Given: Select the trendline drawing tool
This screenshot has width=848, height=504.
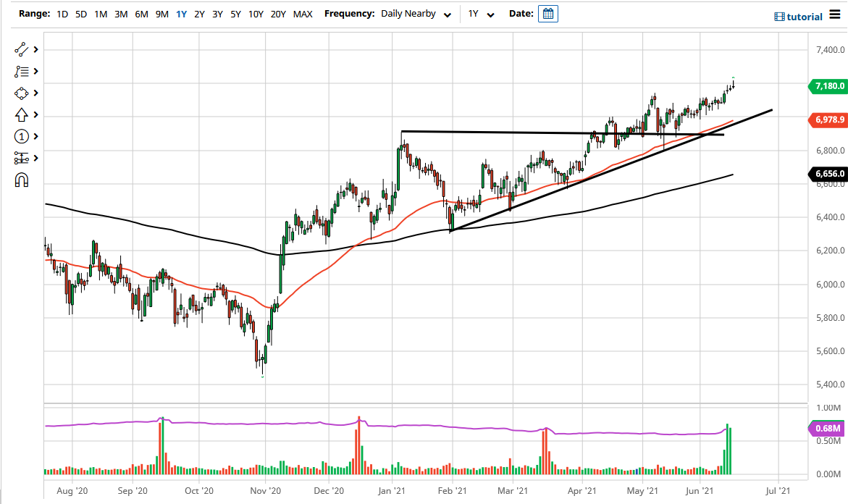Looking at the screenshot, I should click(20, 49).
